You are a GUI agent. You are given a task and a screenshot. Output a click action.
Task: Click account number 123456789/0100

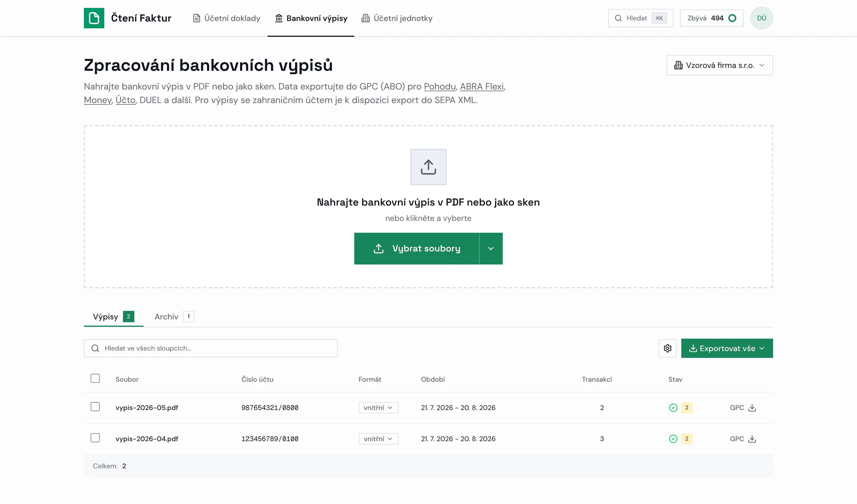click(270, 439)
